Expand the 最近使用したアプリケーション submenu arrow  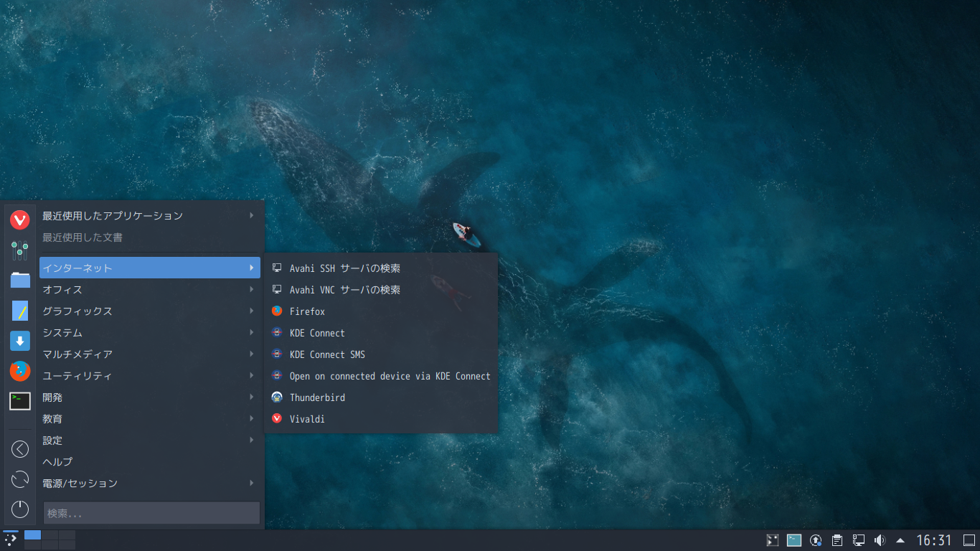[x=252, y=215]
